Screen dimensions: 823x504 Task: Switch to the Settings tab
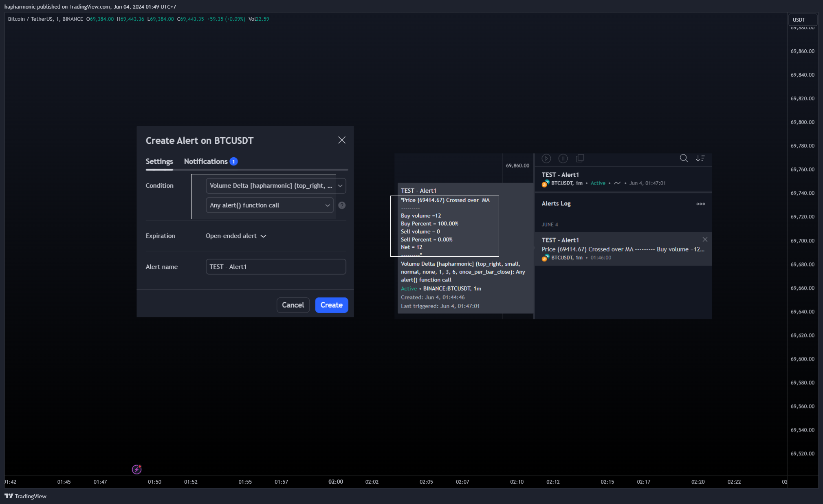pyautogui.click(x=159, y=162)
